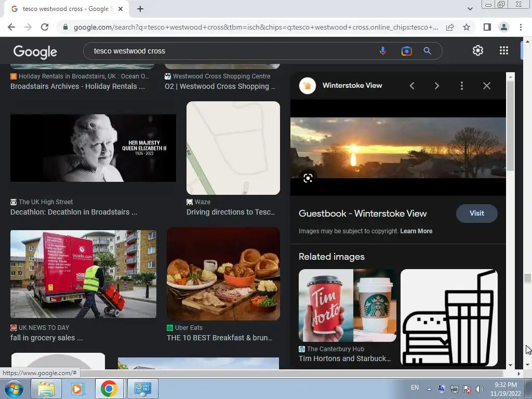Viewport: 532px width, 399px height.
Task: Open Tim Hortons and Starbucks related image
Action: [348, 305]
